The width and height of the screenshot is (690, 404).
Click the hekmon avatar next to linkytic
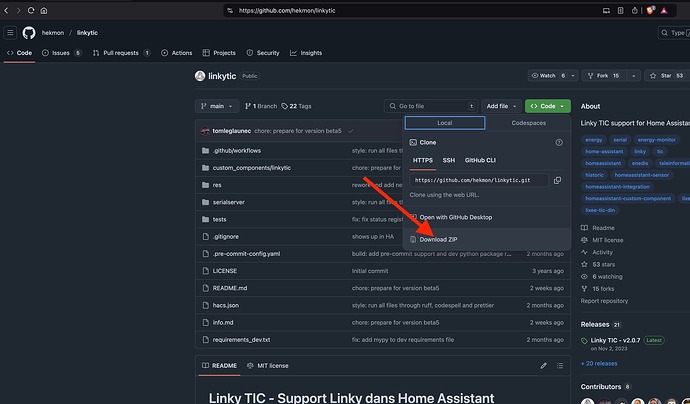[200, 76]
